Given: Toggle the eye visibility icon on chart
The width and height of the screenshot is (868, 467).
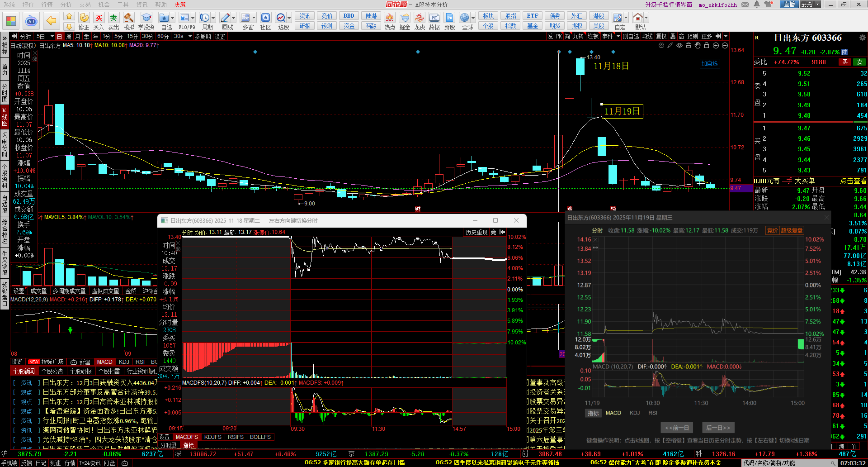Looking at the screenshot, I should (x=679, y=45).
